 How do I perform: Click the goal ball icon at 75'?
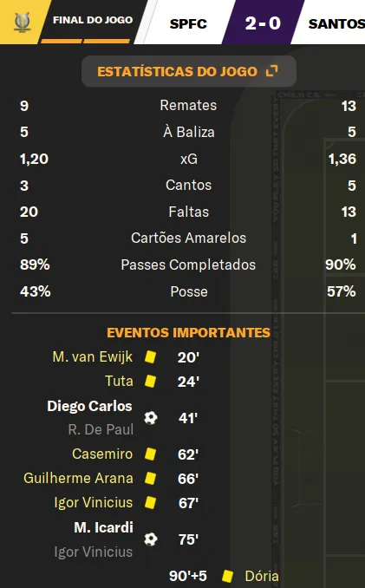pos(151,539)
